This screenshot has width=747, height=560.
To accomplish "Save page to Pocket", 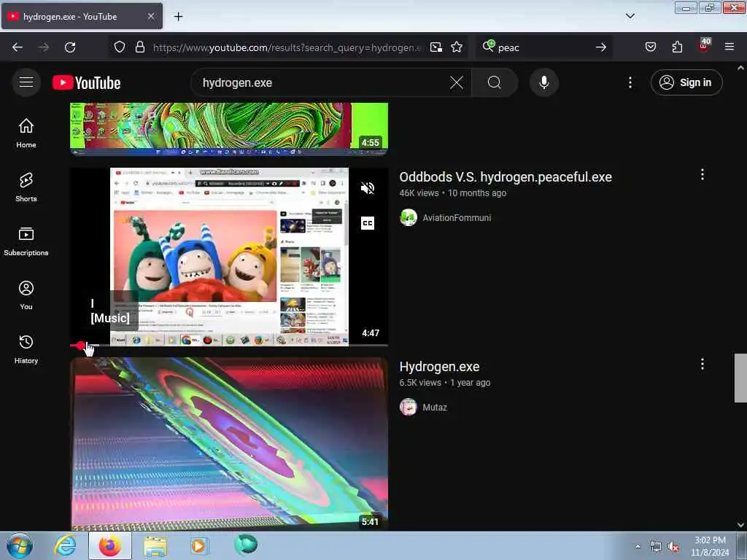I will (x=650, y=47).
